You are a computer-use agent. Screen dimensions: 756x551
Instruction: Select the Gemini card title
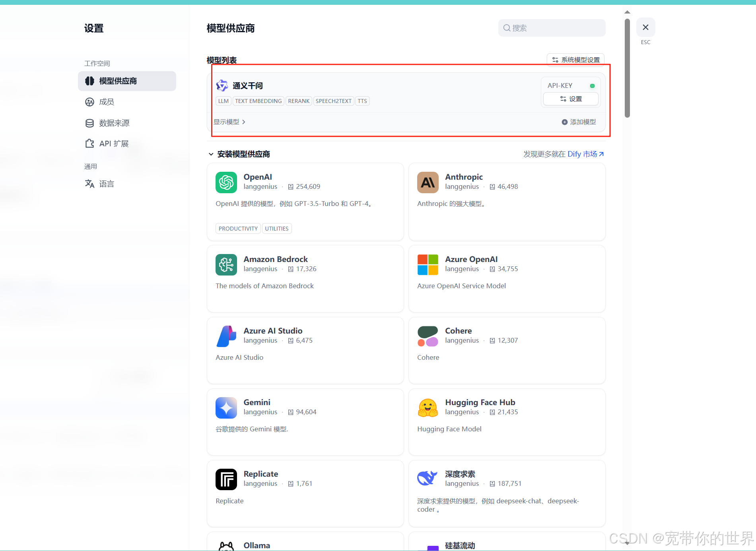[257, 402]
